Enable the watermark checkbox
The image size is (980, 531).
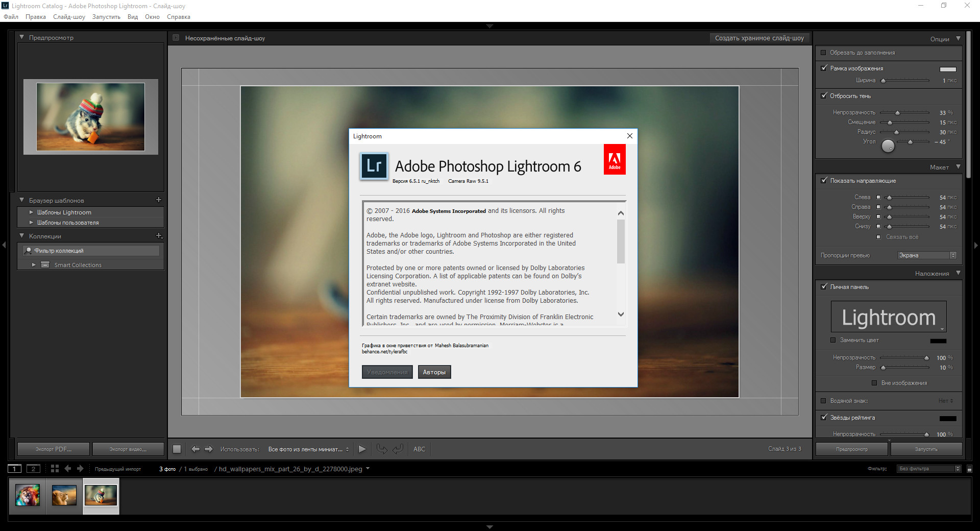pyautogui.click(x=823, y=401)
